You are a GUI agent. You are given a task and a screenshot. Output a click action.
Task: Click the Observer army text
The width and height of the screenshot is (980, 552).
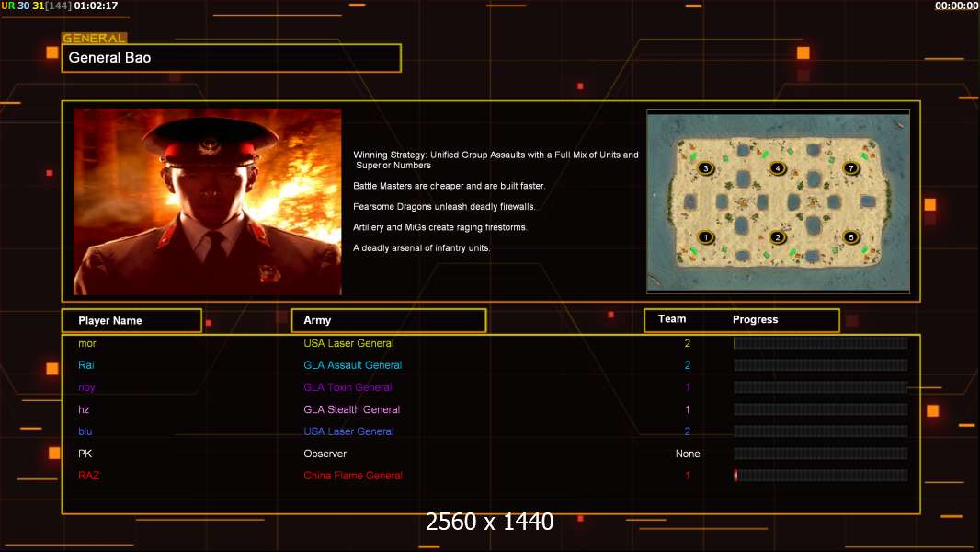click(x=325, y=454)
